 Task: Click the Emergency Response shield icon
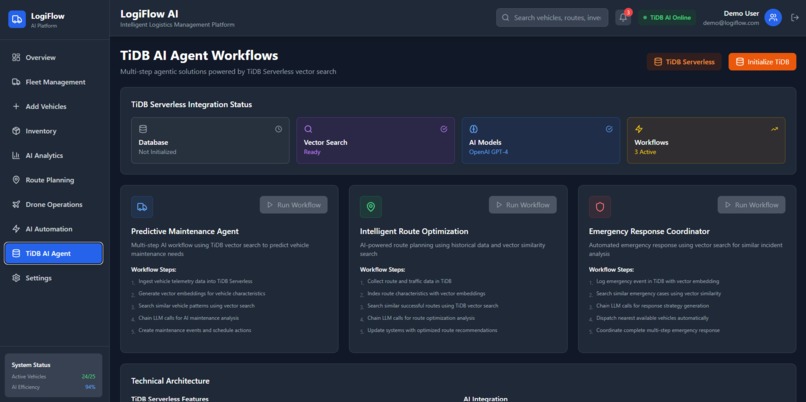pos(600,207)
